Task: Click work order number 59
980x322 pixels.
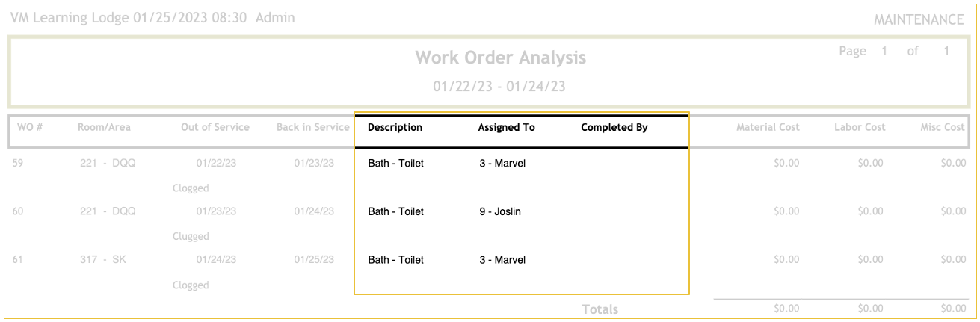Action: [x=19, y=163]
